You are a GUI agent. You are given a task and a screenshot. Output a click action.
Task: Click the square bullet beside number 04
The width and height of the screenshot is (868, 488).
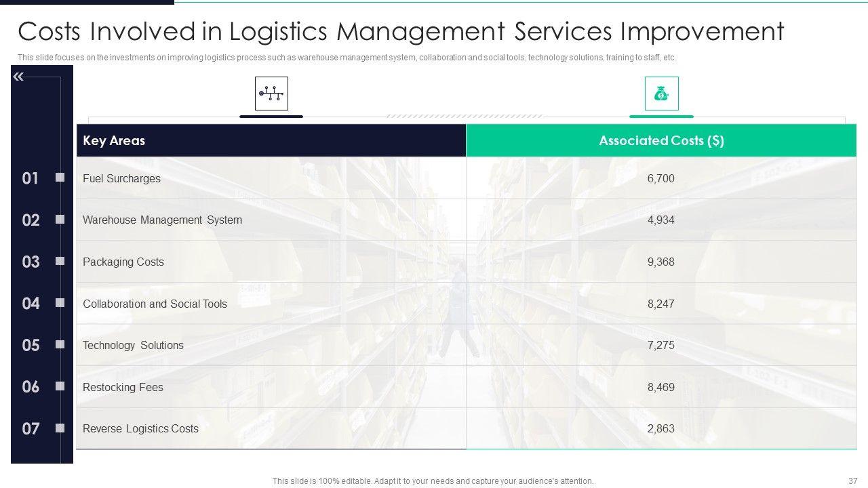pyautogui.click(x=60, y=302)
